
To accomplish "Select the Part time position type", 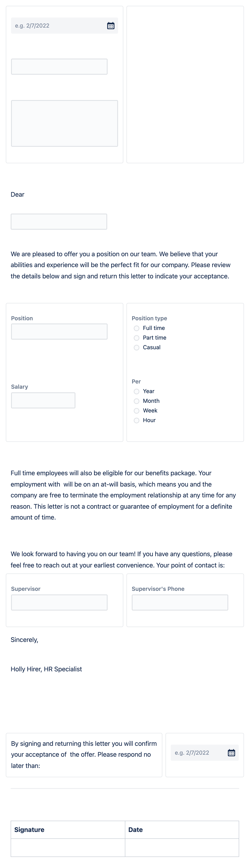I will point(137,338).
